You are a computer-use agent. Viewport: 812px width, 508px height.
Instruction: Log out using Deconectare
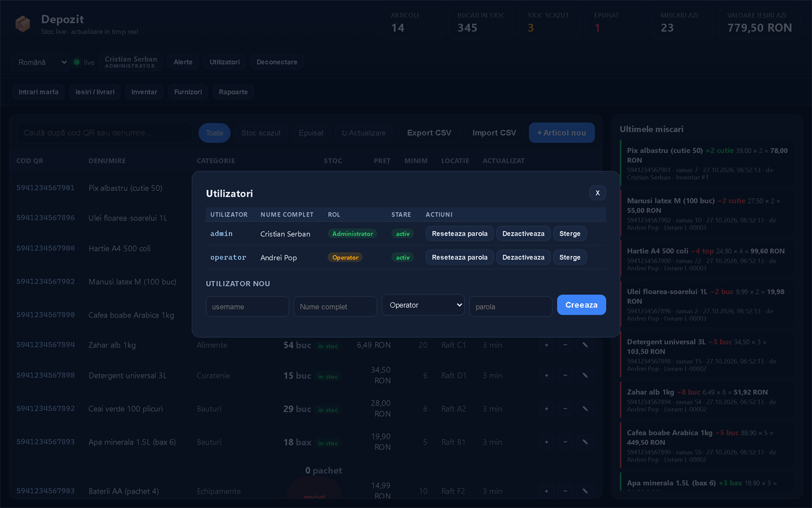tap(277, 62)
